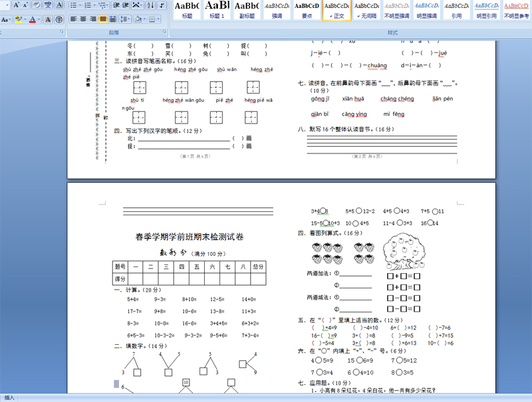Open the font size dropdown arrow
Image resolution: width=532 pixels, height=402 pixels.
[7, 5]
